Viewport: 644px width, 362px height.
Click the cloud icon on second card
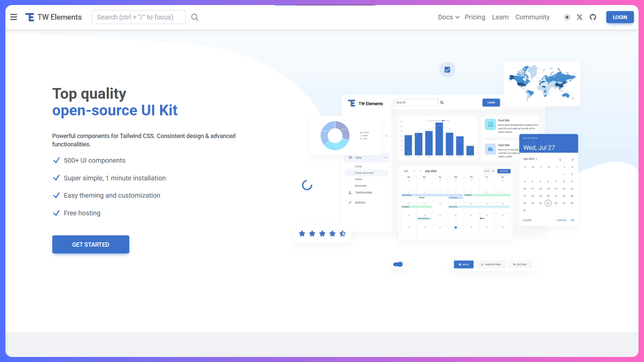[x=490, y=149]
